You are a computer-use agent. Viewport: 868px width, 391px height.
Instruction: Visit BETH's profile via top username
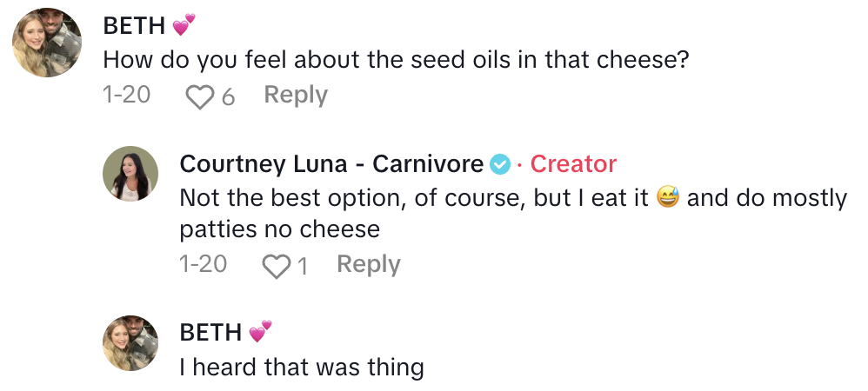pos(135,26)
